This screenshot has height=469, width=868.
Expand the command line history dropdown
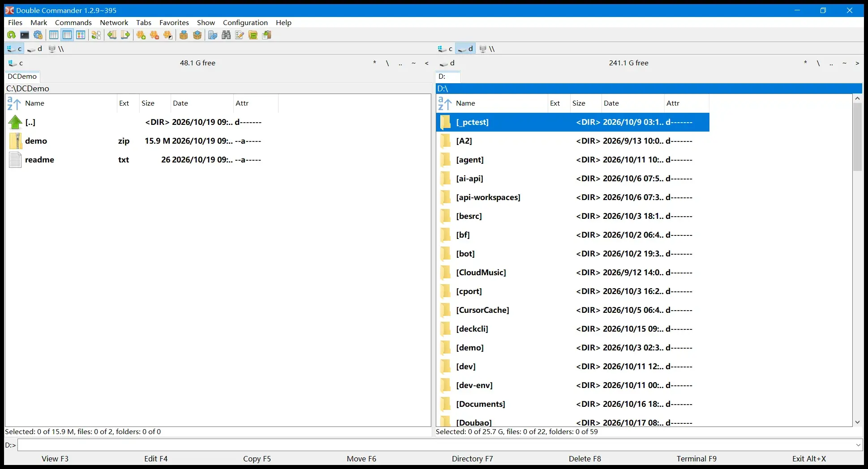point(858,445)
